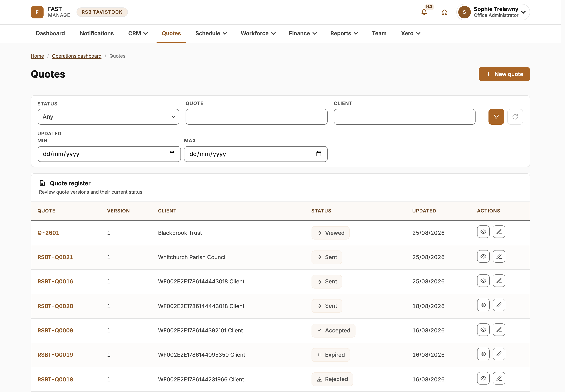Viewport: 565px width, 392px height.
Task: View quote RSBT-Q0018 with the eye icon
Action: pos(483,378)
